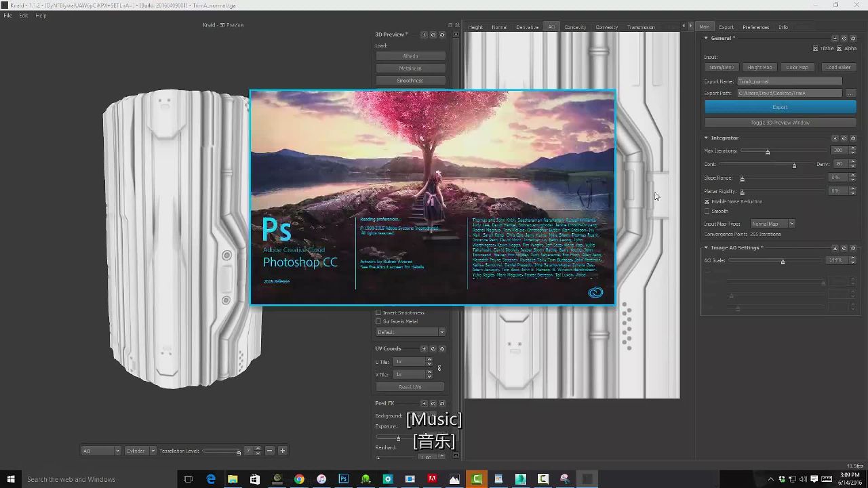This screenshot has height=488, width=868.
Task: Click reset icon in Integrator section header
Action: pos(844,138)
